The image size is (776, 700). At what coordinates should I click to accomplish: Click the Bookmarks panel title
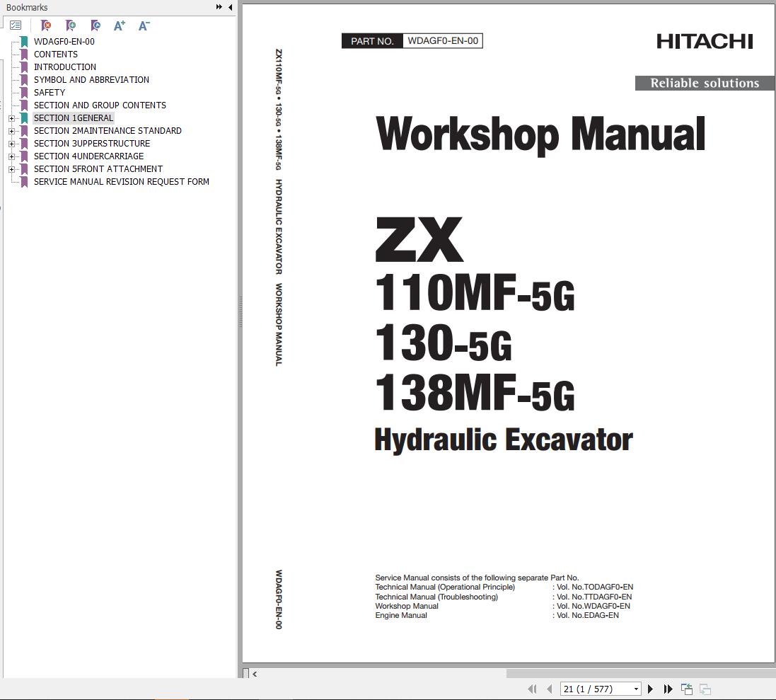coord(27,7)
